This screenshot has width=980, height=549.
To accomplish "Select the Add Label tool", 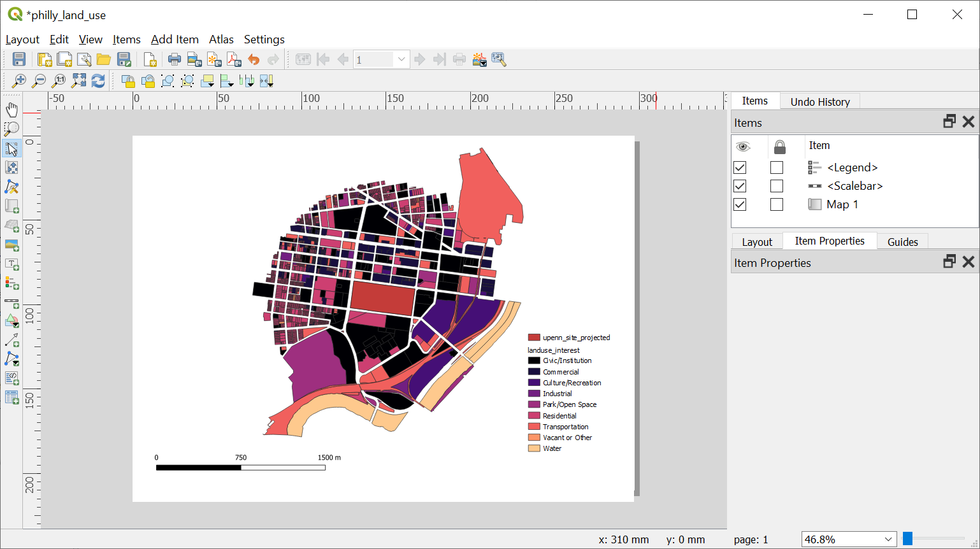I will pyautogui.click(x=11, y=264).
